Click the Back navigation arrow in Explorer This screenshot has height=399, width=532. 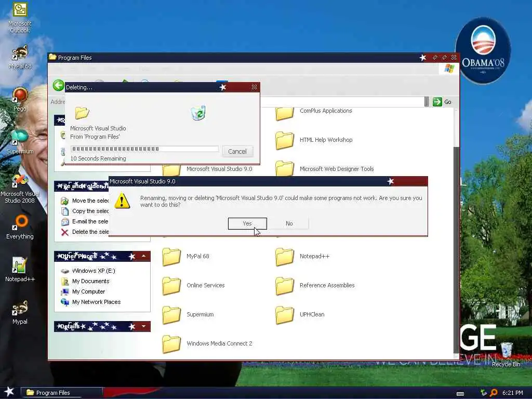[58, 85]
